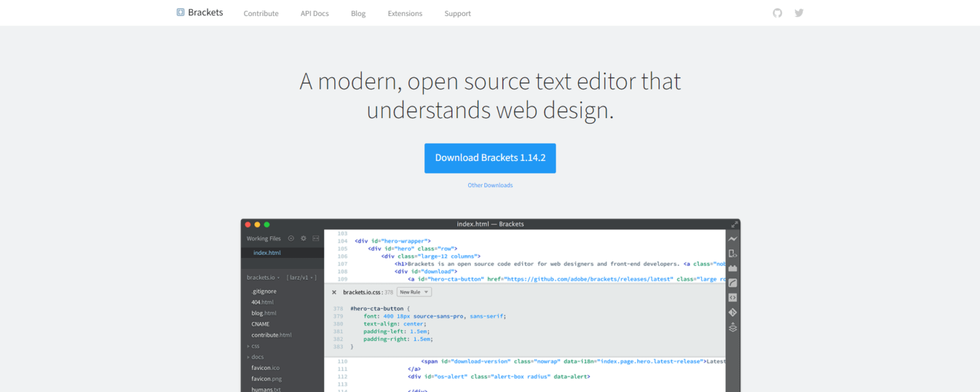Click the split-view icon beside the gear
The image size is (980, 392).
click(x=315, y=238)
